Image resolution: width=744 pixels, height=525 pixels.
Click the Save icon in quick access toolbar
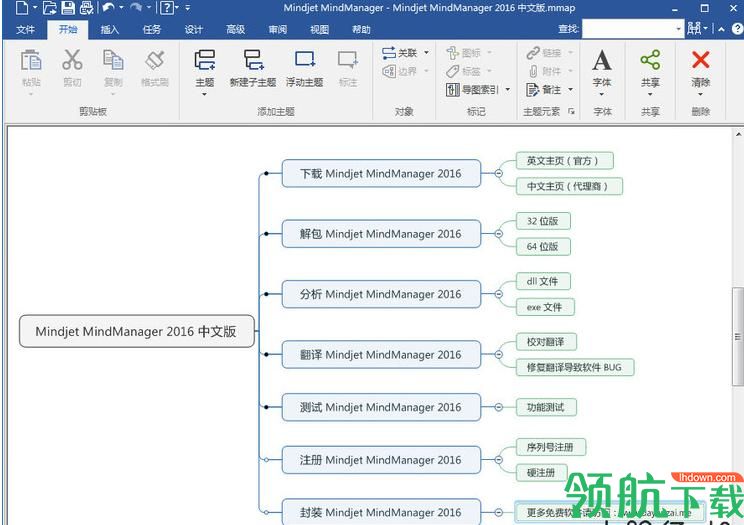pos(68,8)
